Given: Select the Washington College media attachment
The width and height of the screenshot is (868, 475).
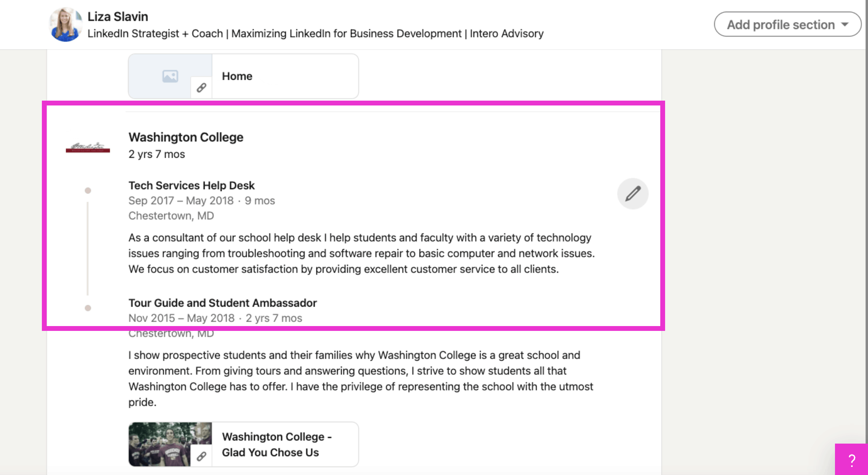Looking at the screenshot, I should (x=243, y=444).
